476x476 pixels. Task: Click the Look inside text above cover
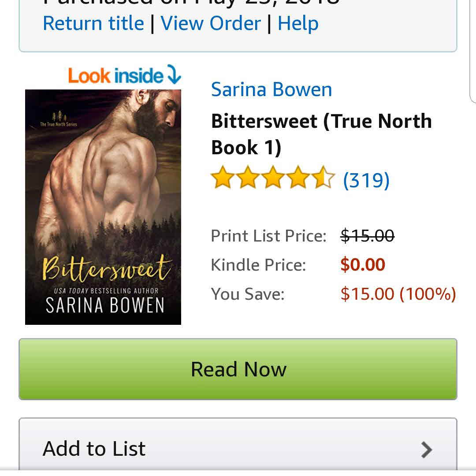(115, 75)
